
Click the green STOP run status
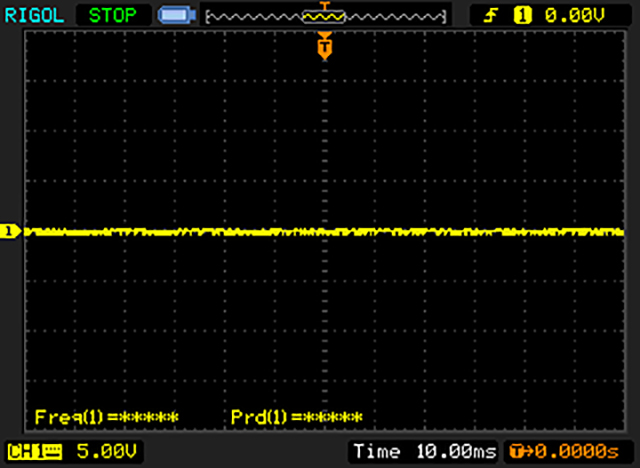[x=114, y=15]
